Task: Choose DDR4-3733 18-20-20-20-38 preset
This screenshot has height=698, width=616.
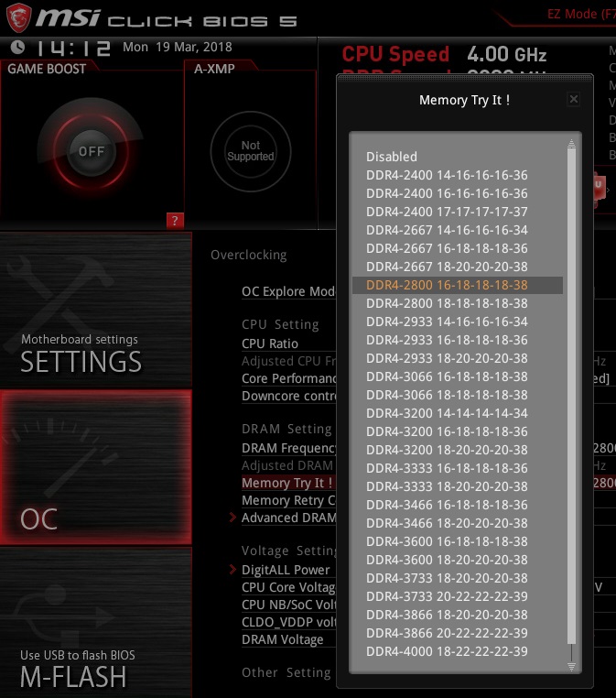Action: point(447,578)
